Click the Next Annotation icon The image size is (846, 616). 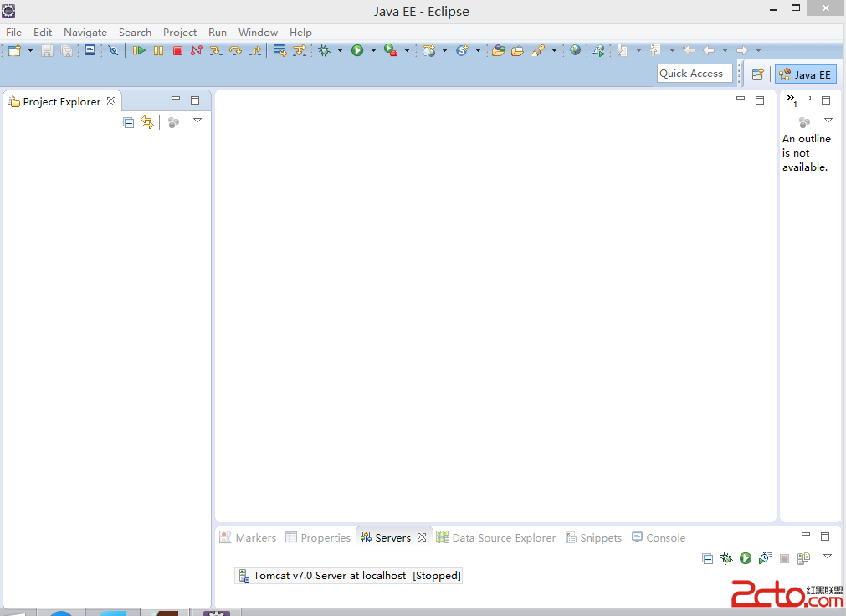click(622, 50)
